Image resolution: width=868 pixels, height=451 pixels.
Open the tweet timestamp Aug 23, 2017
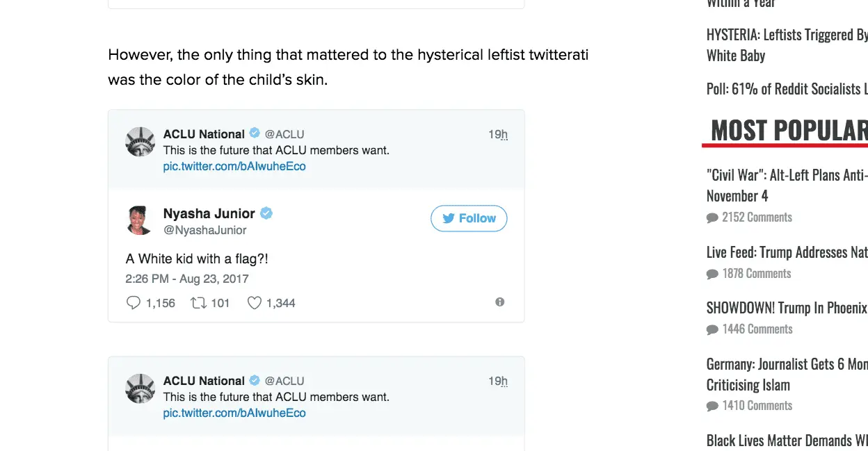(187, 279)
